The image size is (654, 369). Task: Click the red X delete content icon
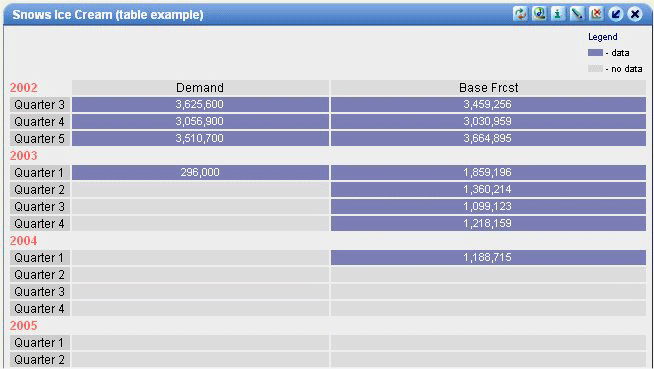pyautogui.click(x=596, y=14)
